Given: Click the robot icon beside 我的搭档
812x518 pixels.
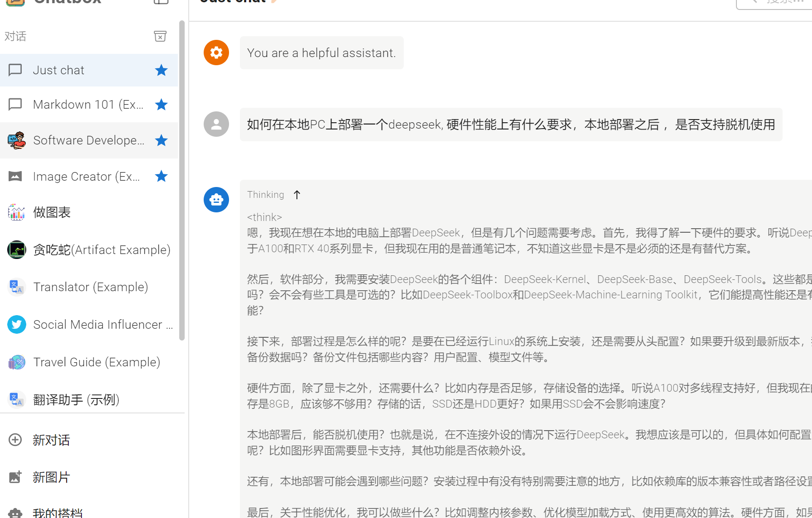Looking at the screenshot, I should pyautogui.click(x=15, y=513).
